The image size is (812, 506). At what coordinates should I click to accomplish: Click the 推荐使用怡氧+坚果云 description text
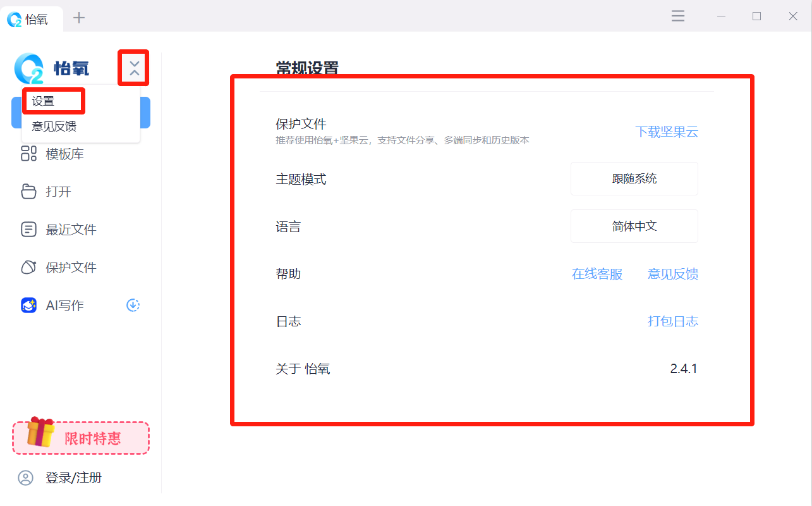pyautogui.click(x=403, y=140)
